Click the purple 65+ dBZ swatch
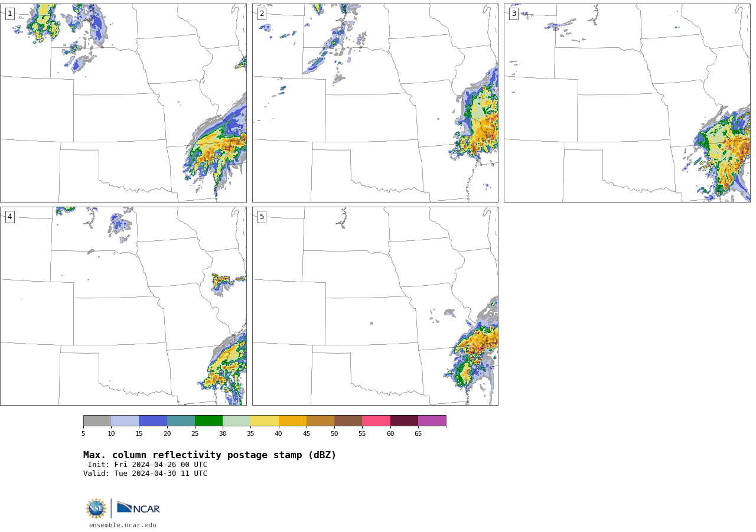This screenshot has width=756, height=532. pos(432,420)
